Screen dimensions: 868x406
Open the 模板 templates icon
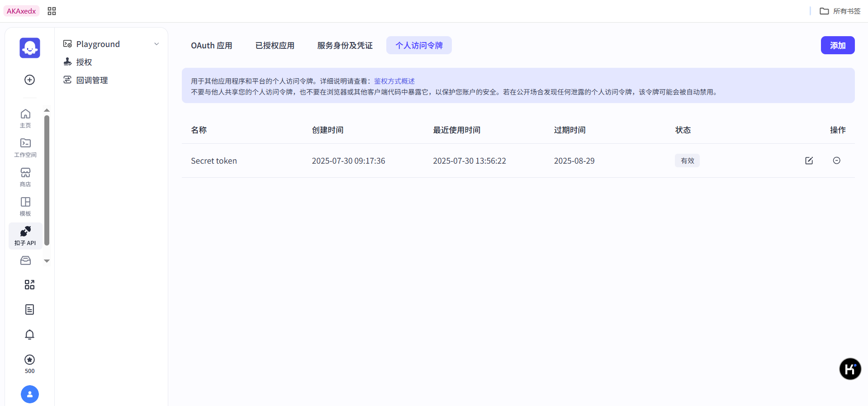point(25,207)
